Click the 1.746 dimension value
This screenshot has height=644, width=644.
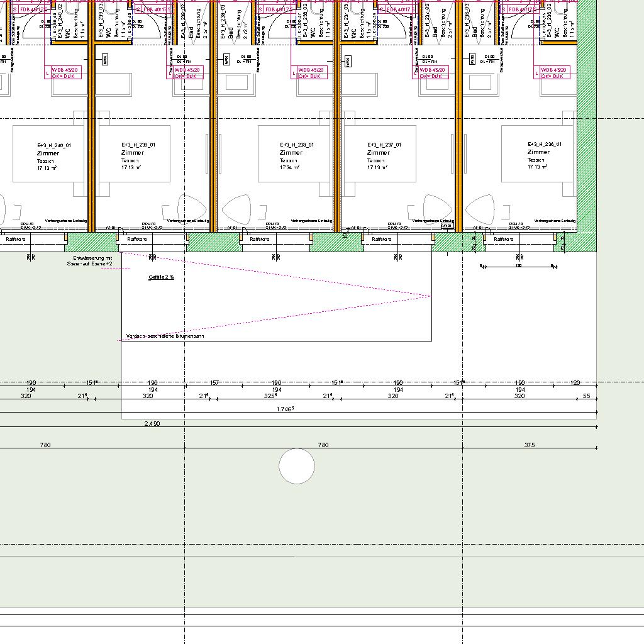click(x=286, y=409)
